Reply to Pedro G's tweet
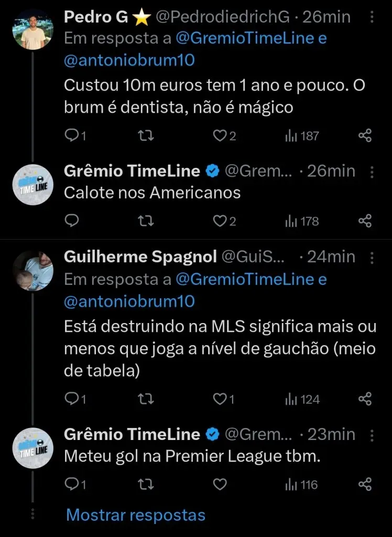 pos(71,136)
